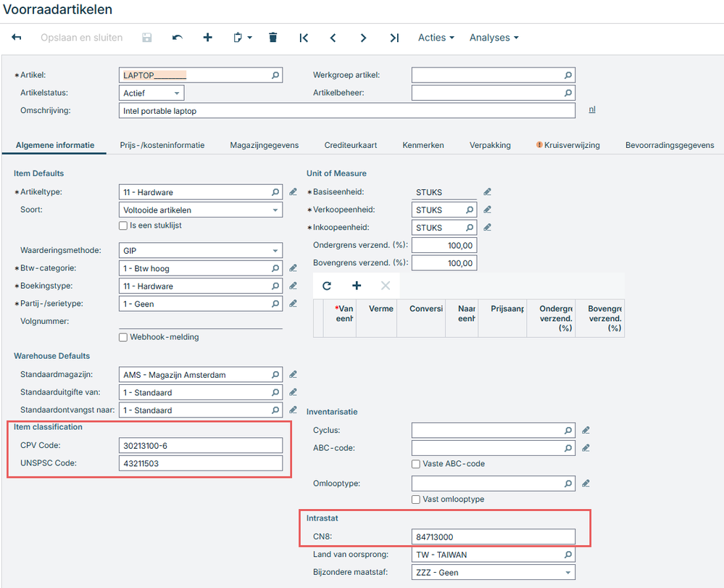Expand the clipboard icon dropdown arrow
Viewport: 724px width, 588px height.
point(250,38)
